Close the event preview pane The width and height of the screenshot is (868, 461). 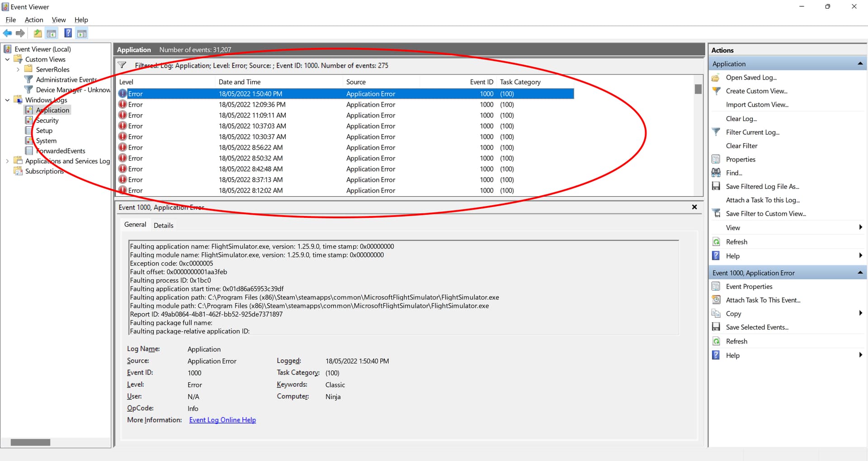tap(694, 207)
